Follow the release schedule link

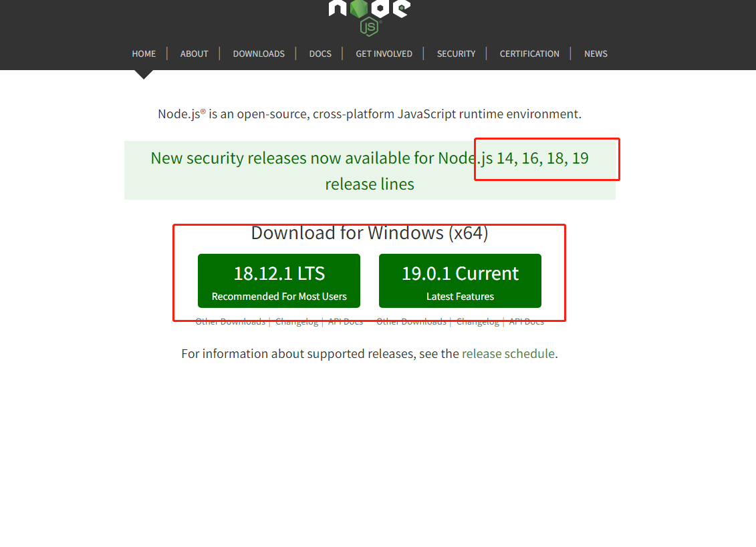[508, 354]
